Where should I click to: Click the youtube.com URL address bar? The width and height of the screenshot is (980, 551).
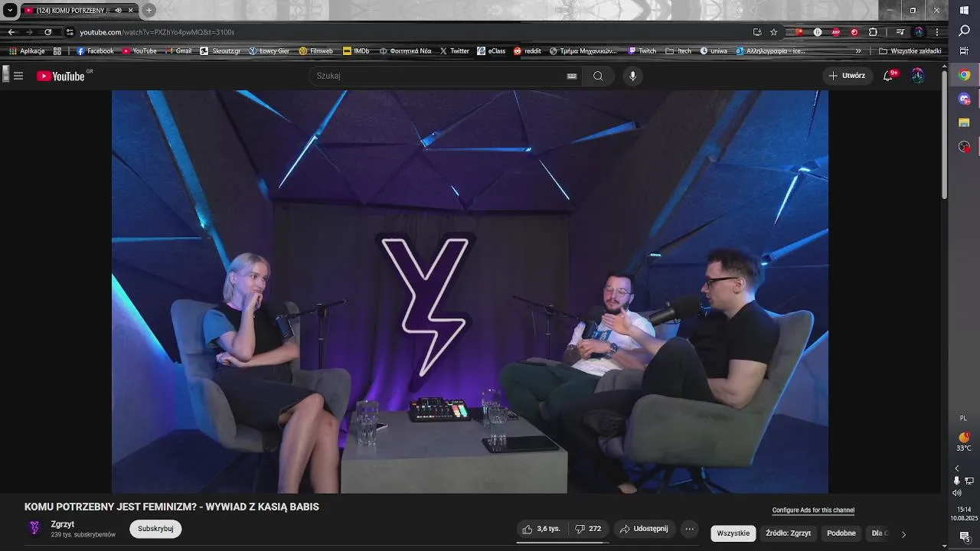157,32
